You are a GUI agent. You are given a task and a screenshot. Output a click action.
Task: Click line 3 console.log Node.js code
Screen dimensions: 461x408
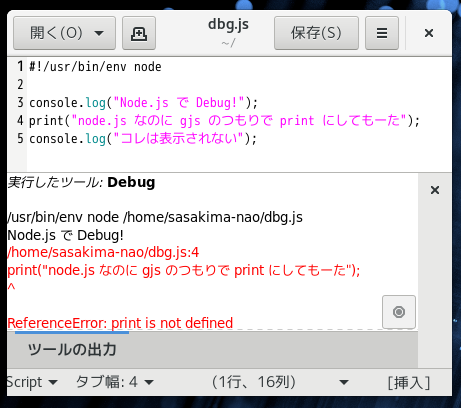tap(143, 103)
